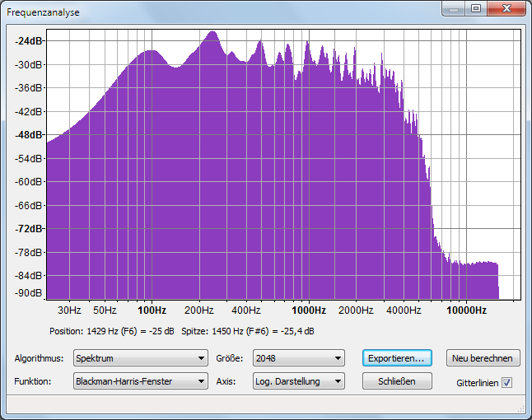The image size is (532, 420).
Task: Click the Gitterlinien label text
Action: tap(478, 383)
